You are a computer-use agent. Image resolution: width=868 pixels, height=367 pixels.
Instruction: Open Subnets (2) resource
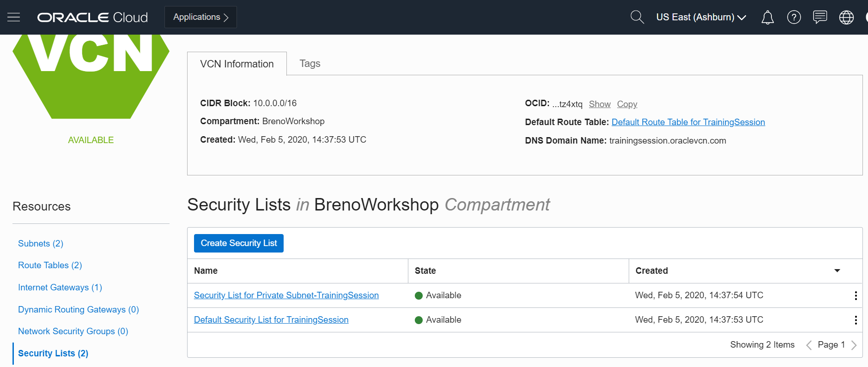tap(41, 243)
